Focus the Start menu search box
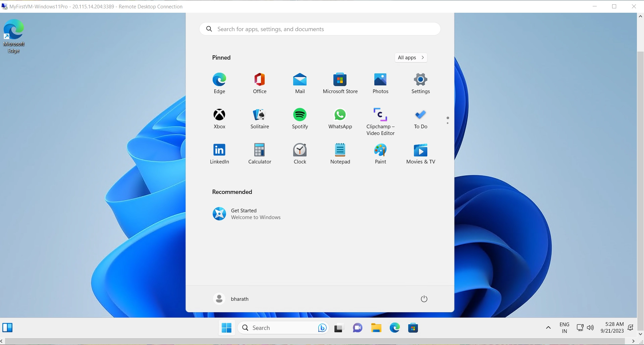The image size is (644, 345). (x=320, y=29)
